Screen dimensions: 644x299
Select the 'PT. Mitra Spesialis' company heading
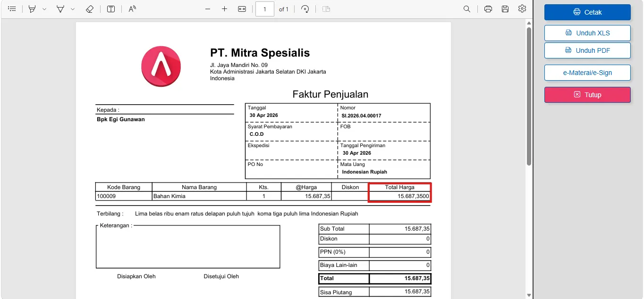coord(260,53)
